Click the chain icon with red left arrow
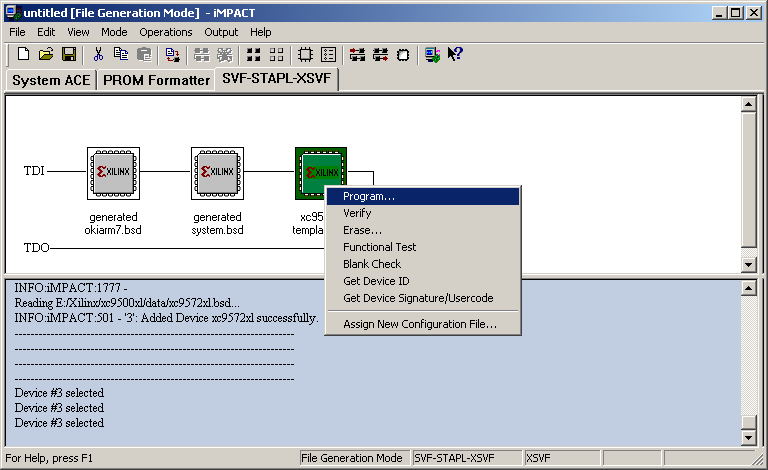Image resolution: width=768 pixels, height=470 pixels. 357,54
